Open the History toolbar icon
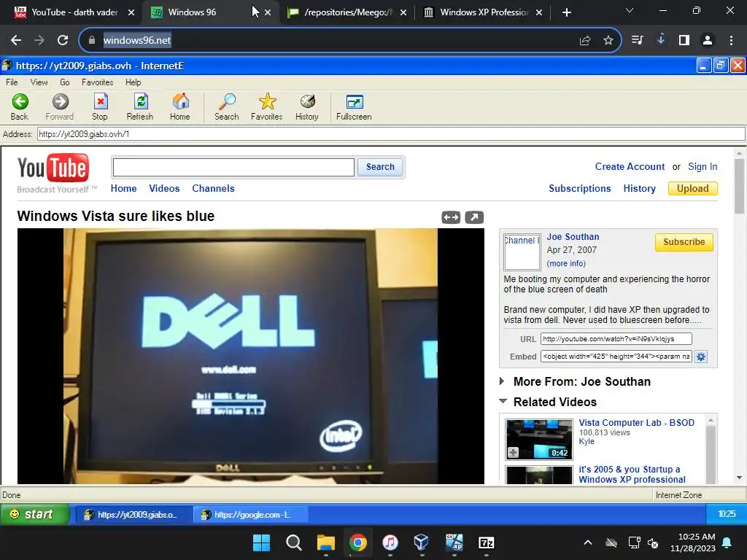The width and height of the screenshot is (747, 560). coord(307,101)
